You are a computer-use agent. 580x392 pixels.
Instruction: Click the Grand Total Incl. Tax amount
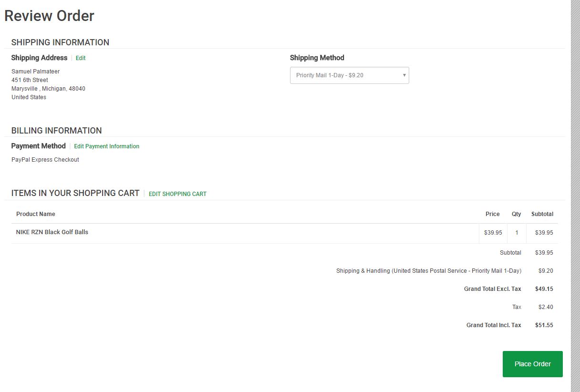tap(544, 325)
